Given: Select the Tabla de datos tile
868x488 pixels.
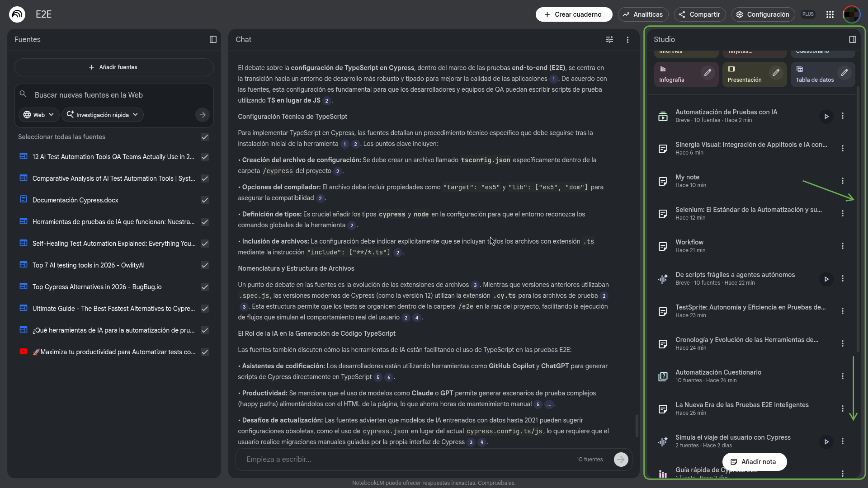Looking at the screenshot, I should coord(822,75).
